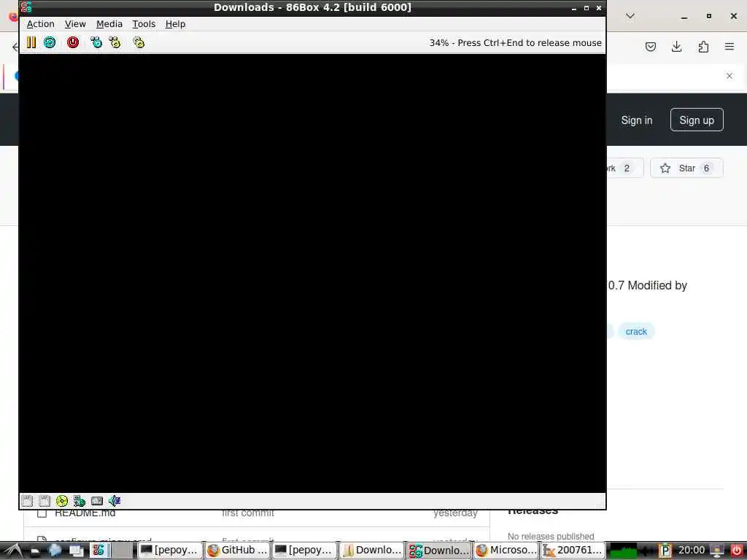Click the 86Box launcher icon in taskbar
The image size is (747, 560).
[x=98, y=551]
